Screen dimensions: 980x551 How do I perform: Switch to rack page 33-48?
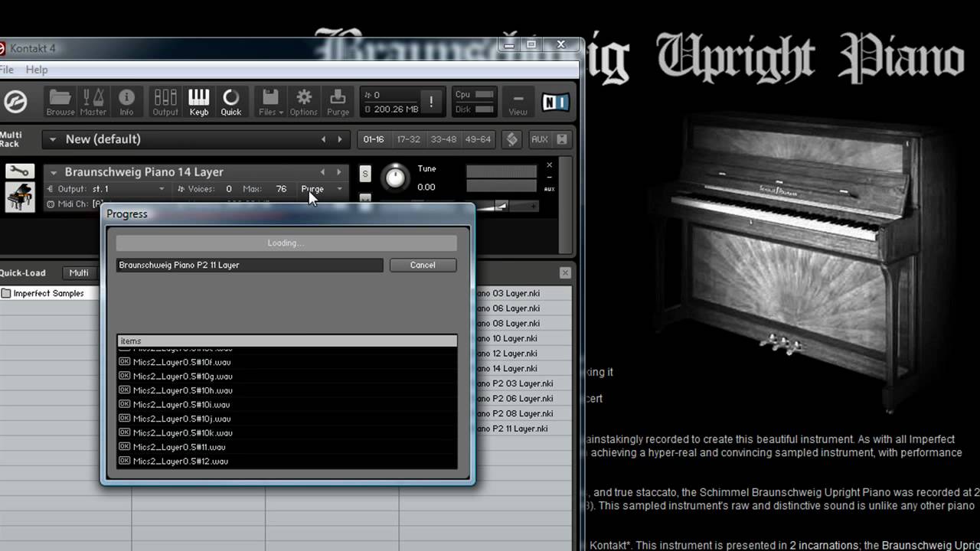coord(443,139)
